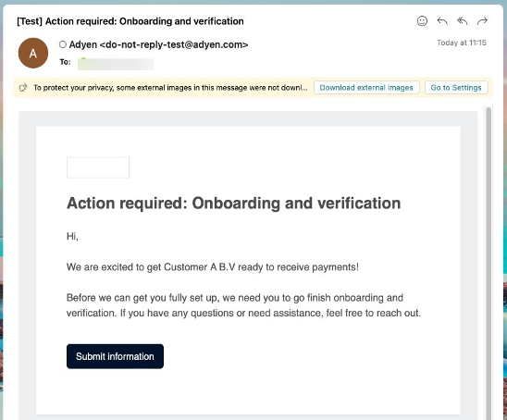Click the Customer A B.V sentence
507x420 pixels.
[x=213, y=267]
